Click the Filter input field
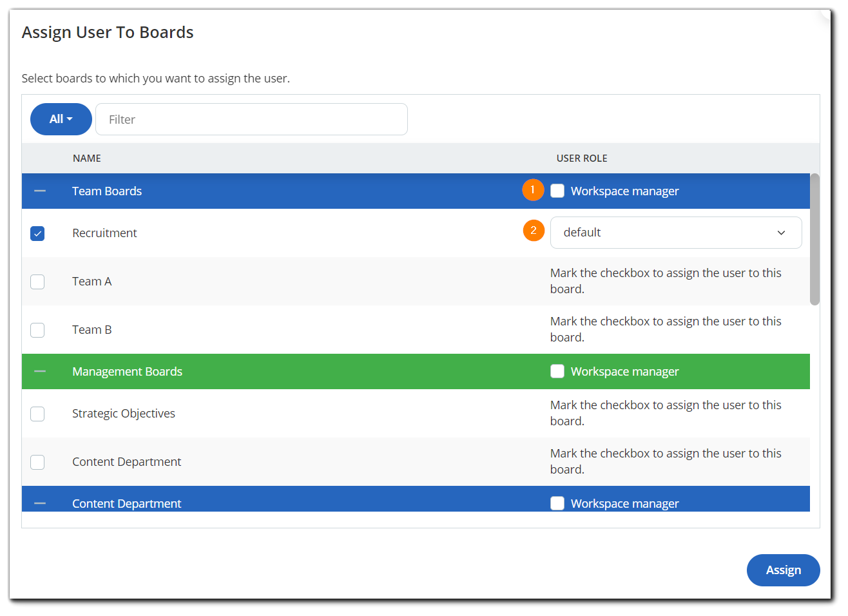 click(251, 119)
